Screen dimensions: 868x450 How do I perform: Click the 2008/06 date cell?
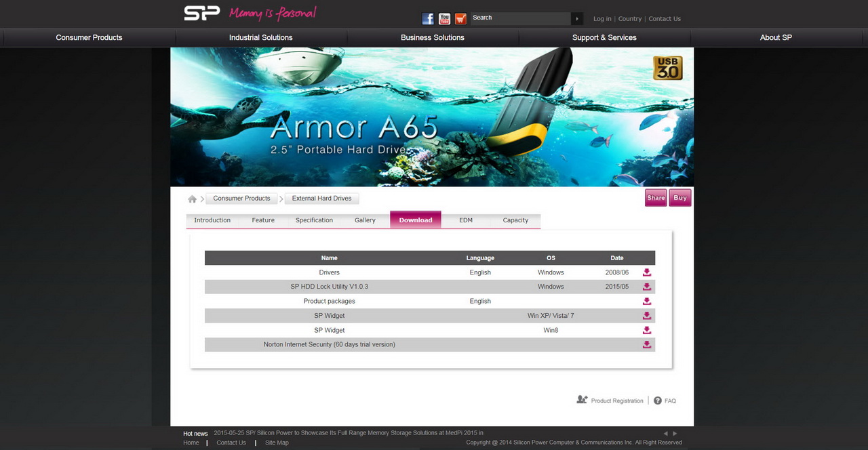pyautogui.click(x=617, y=272)
